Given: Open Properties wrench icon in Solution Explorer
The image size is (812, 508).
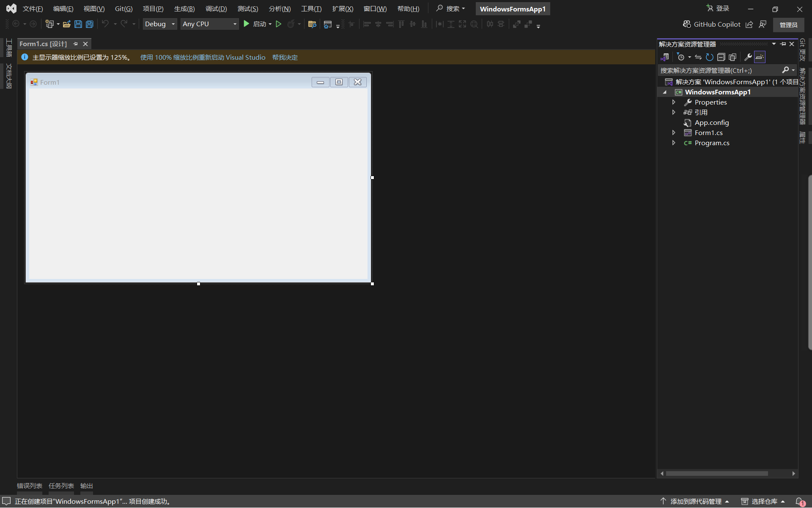Looking at the screenshot, I should 748,57.
